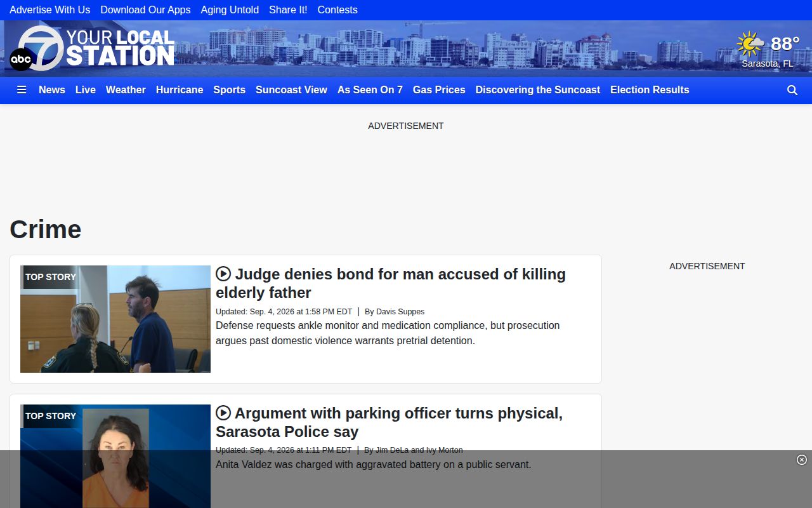Open the parking officer argument article
Screen dimensions: 812x508
pyautogui.click(x=389, y=422)
